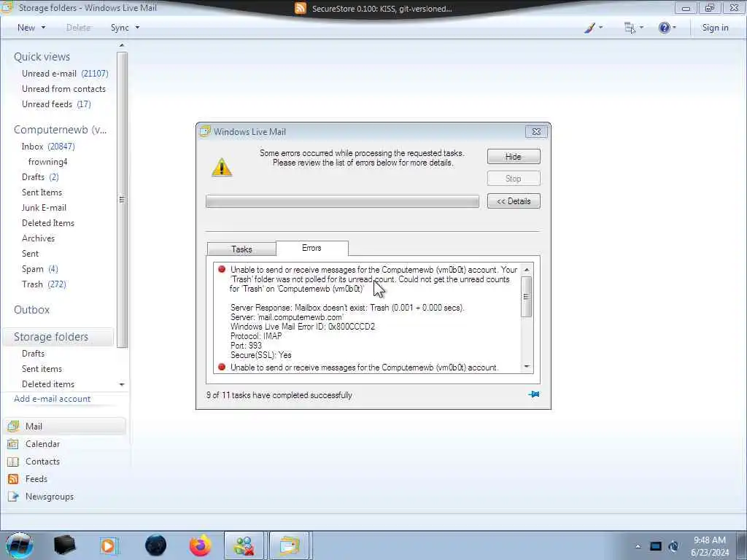
Task: Click the folder pane scroll-down arrow
Action: tap(122, 384)
